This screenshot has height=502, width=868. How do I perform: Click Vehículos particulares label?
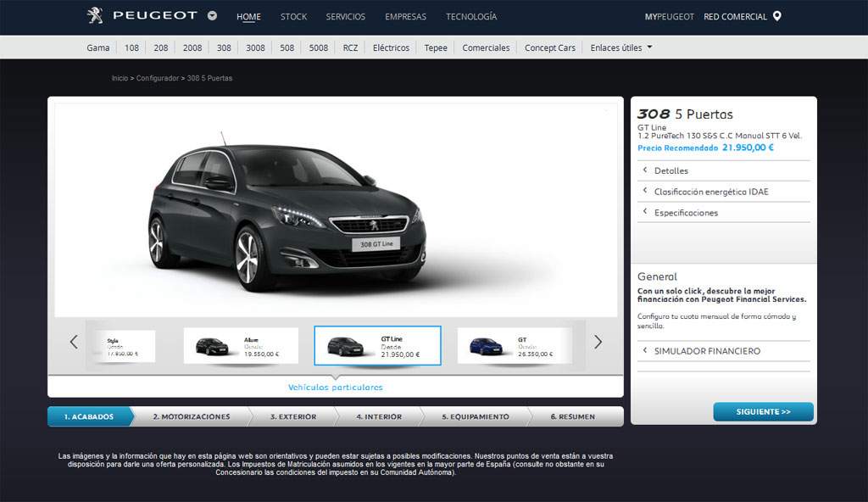tap(336, 388)
